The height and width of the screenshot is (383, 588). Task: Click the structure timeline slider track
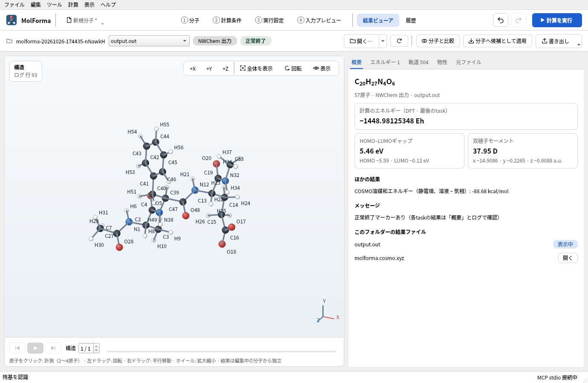[x=222, y=352]
